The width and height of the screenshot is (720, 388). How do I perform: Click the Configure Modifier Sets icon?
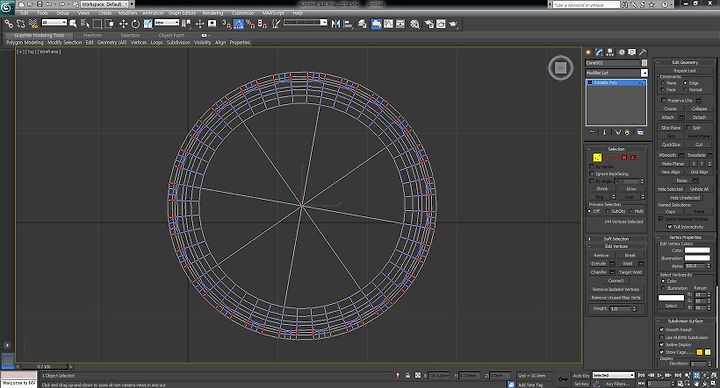tap(640, 132)
